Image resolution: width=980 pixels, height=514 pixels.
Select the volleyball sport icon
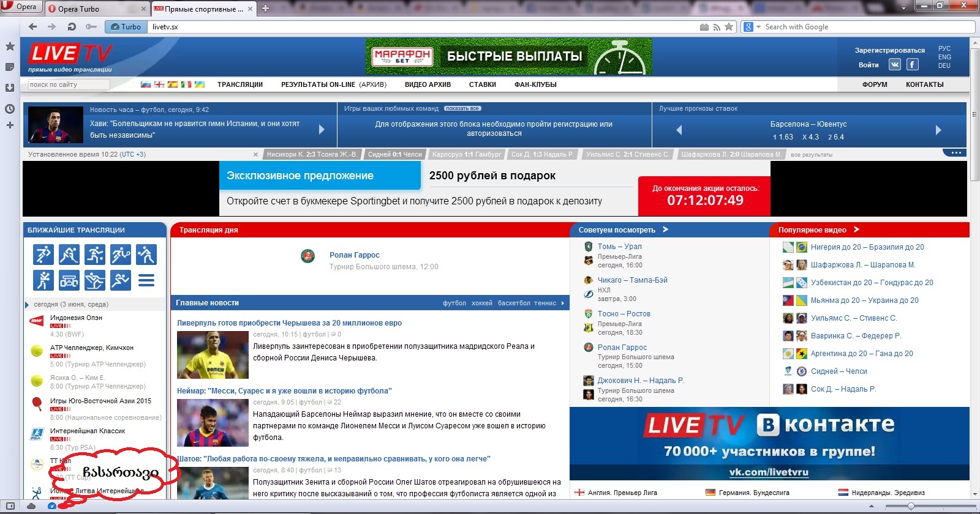[146, 255]
